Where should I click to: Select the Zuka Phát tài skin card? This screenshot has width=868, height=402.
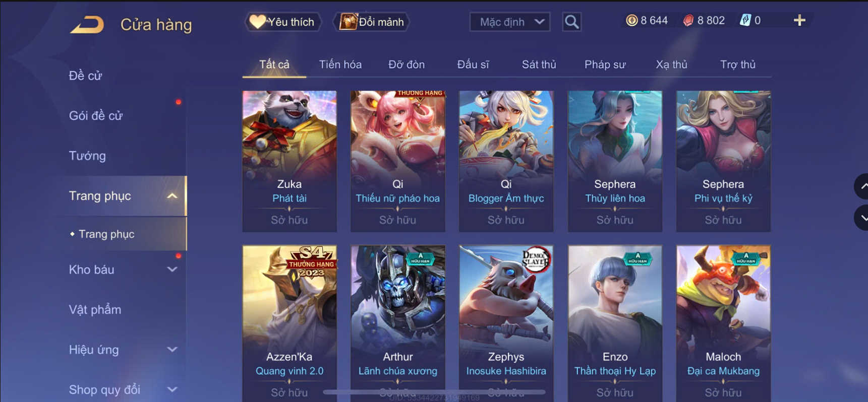tap(290, 161)
